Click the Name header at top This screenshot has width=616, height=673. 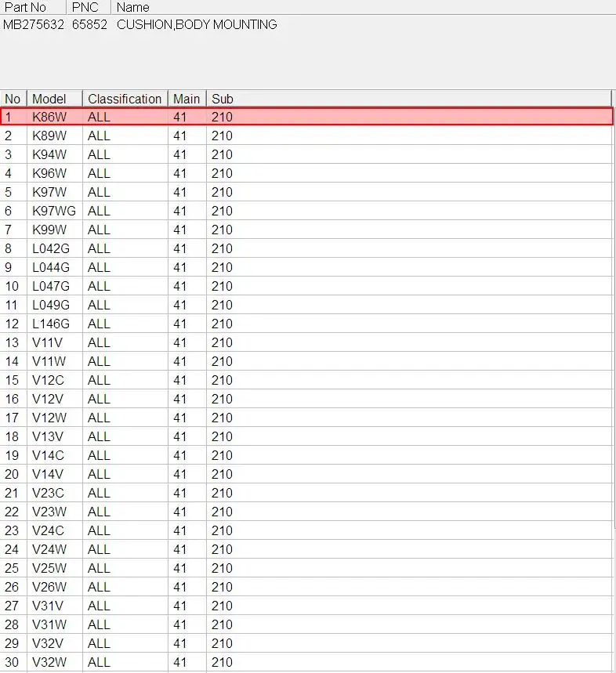(x=363, y=7)
